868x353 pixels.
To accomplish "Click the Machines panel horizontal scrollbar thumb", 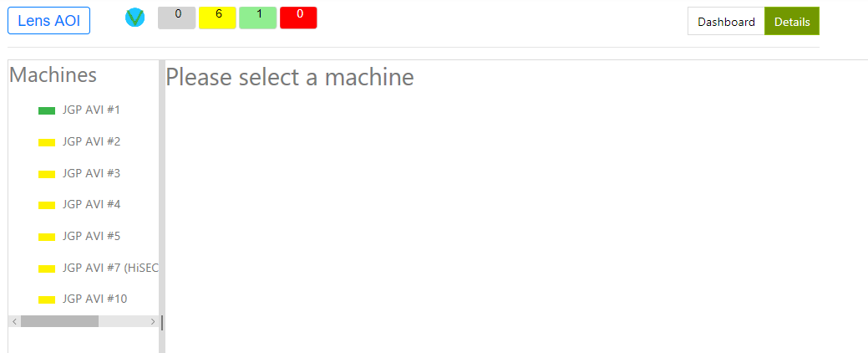I will pos(59,321).
